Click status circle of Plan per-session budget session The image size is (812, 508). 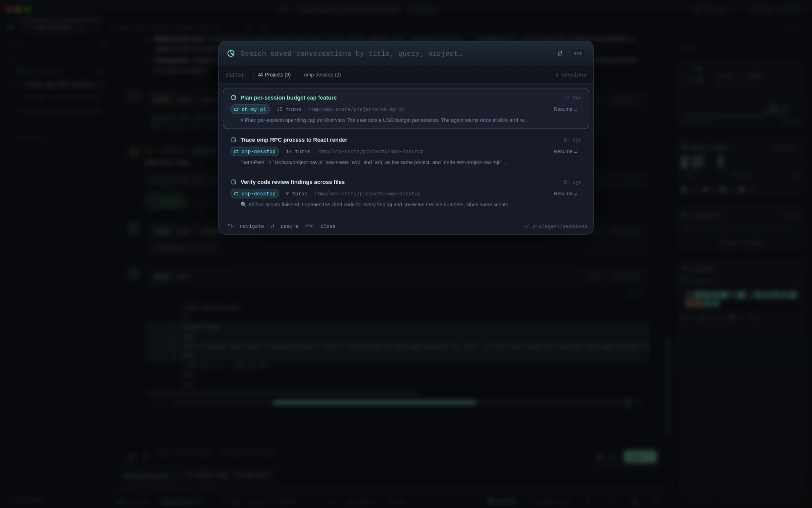coord(233,98)
